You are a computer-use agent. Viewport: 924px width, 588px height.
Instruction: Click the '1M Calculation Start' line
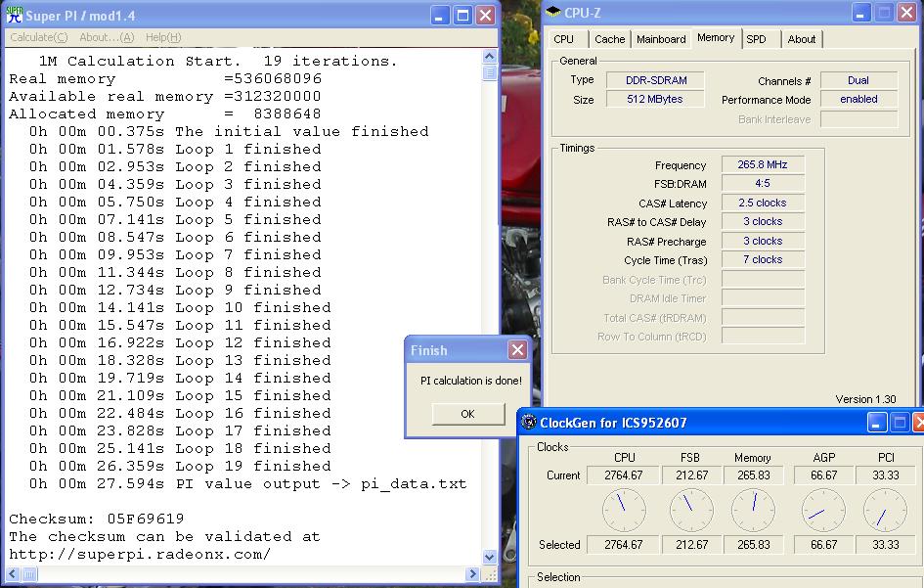click(218, 61)
